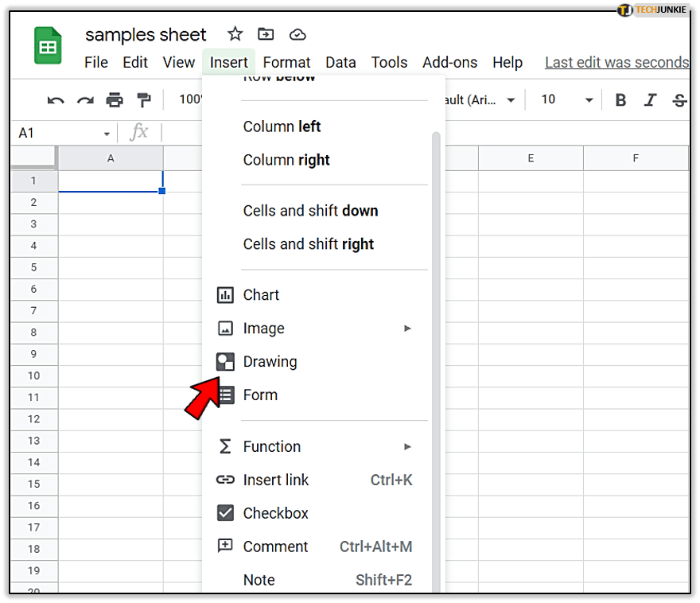Click the redo arrow icon
This screenshot has height=603, width=700.
pyautogui.click(x=85, y=99)
